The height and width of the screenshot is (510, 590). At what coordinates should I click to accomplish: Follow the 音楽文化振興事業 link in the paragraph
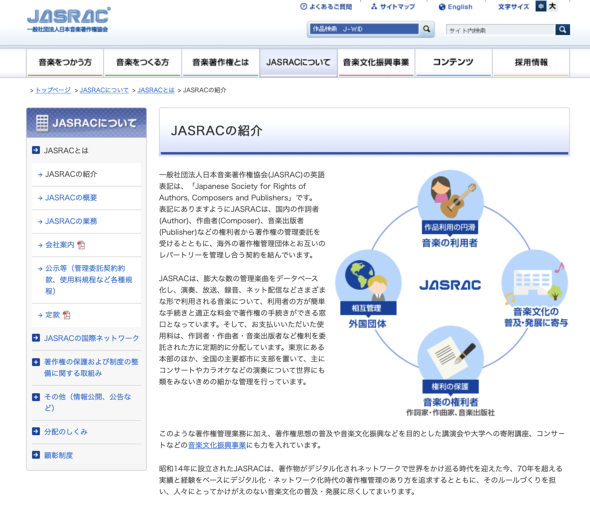[217, 445]
